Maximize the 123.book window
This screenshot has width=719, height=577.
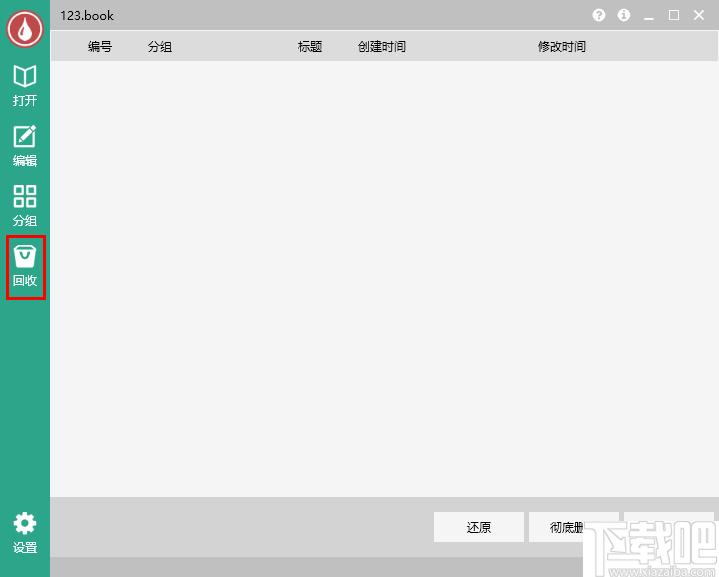(674, 15)
